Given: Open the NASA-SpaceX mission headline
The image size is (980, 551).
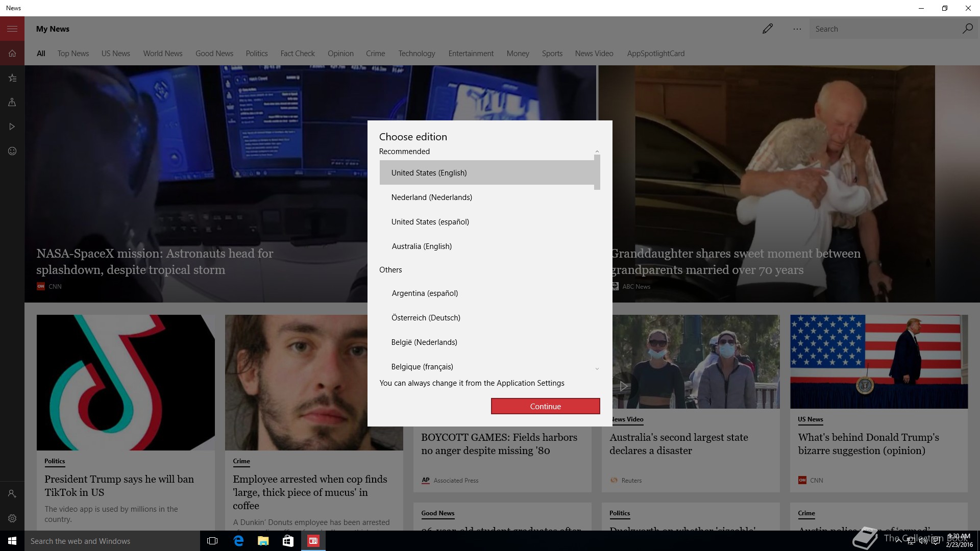Looking at the screenshot, I should (x=155, y=262).
